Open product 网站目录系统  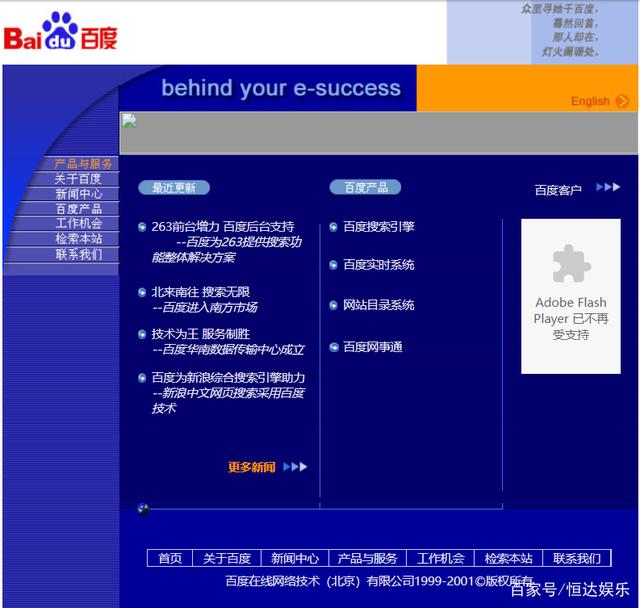point(379,305)
